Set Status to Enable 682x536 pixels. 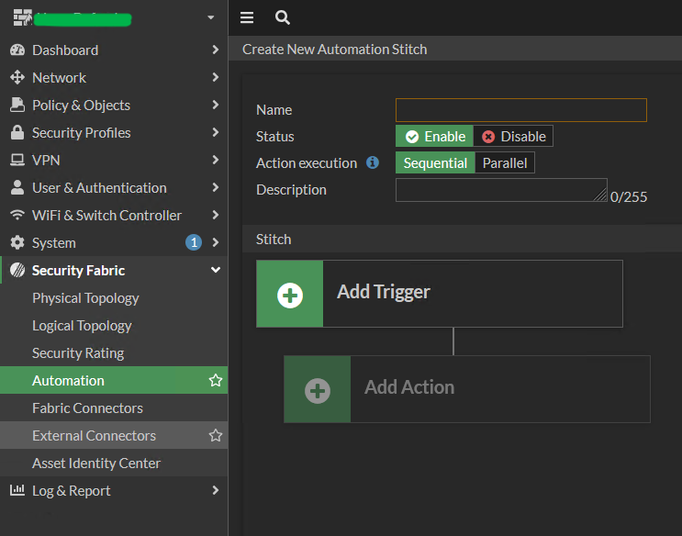tap(435, 137)
